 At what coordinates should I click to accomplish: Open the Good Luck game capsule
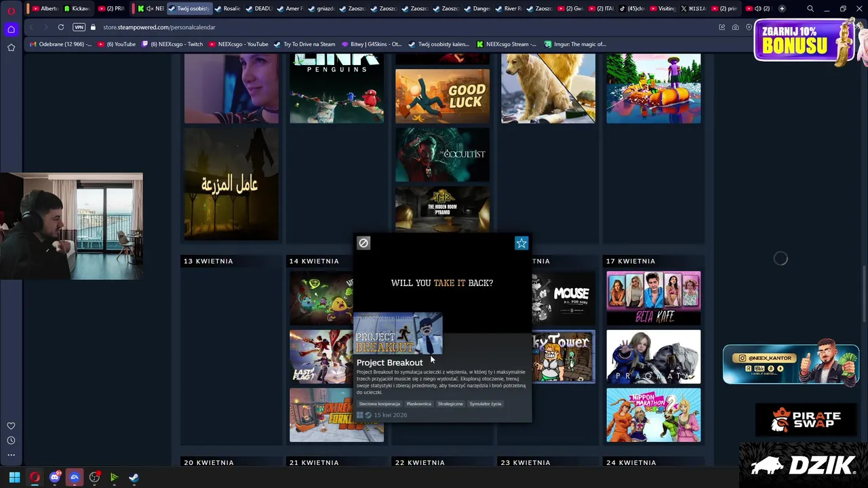tap(442, 96)
